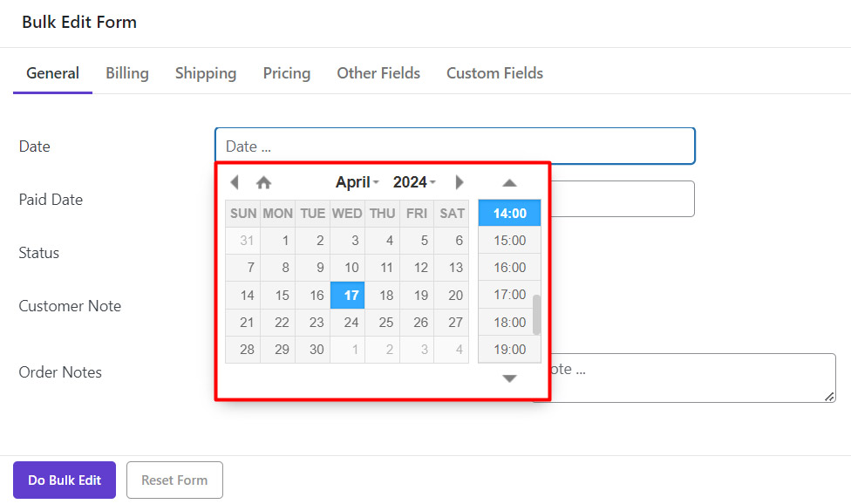The height and width of the screenshot is (504, 851).
Task: Switch to the Billing tab
Action: 127,73
